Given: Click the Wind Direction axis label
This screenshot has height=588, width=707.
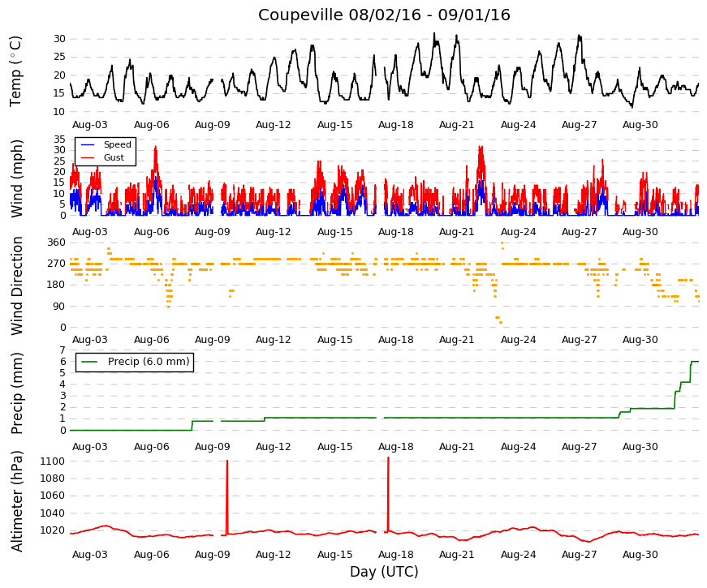Looking at the screenshot, I should click(x=17, y=285).
